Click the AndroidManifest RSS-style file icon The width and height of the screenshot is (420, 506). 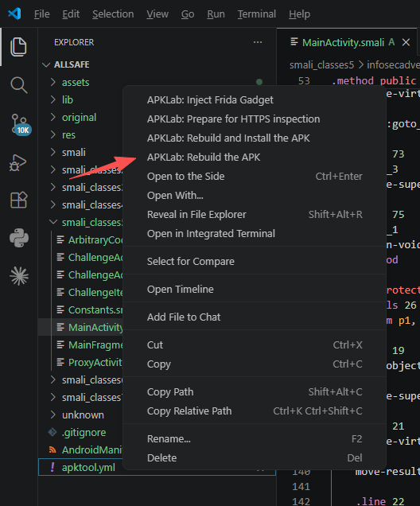point(52,450)
